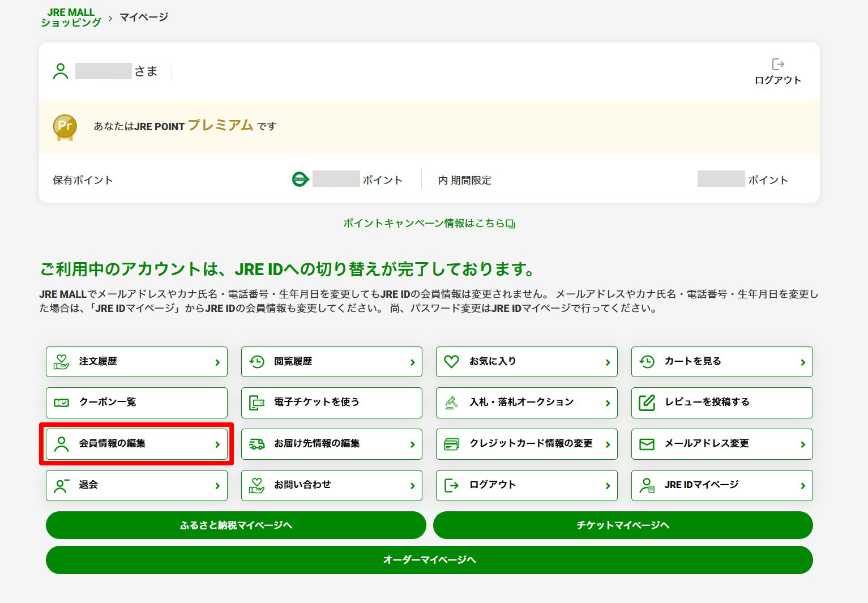Click the ログアウト button in the grid
868x603 pixels.
[527, 485]
